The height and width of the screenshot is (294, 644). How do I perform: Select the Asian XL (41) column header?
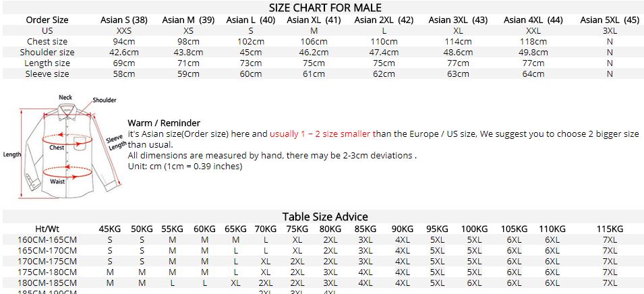point(314,20)
